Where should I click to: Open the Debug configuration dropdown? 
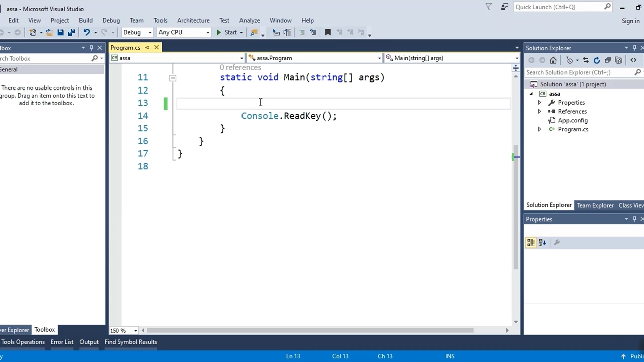pyautogui.click(x=137, y=32)
